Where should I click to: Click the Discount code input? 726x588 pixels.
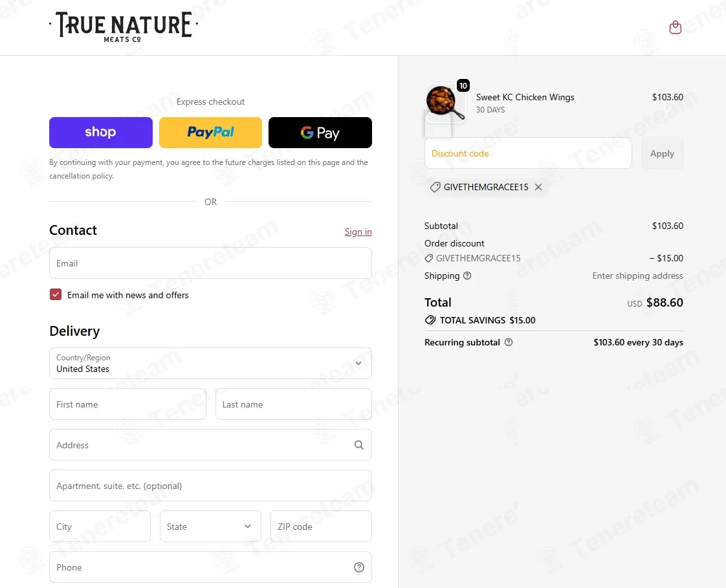pyautogui.click(x=528, y=153)
